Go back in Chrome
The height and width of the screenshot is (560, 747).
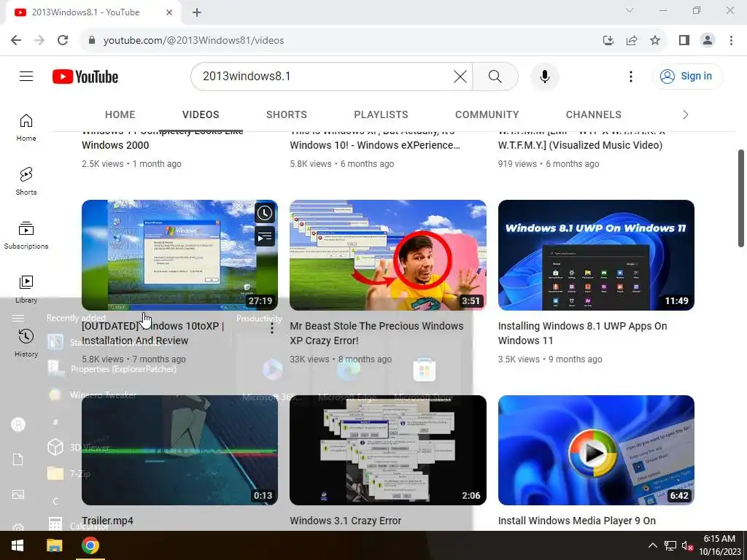[x=16, y=40]
